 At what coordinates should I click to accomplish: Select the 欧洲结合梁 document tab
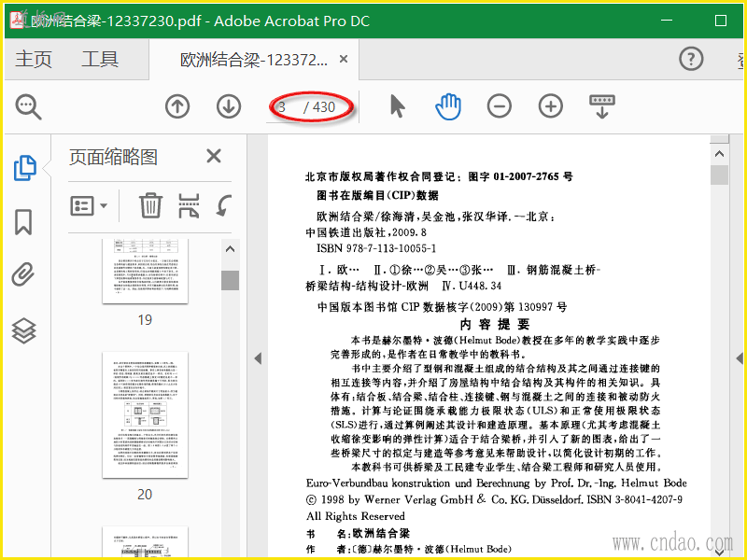point(253,60)
